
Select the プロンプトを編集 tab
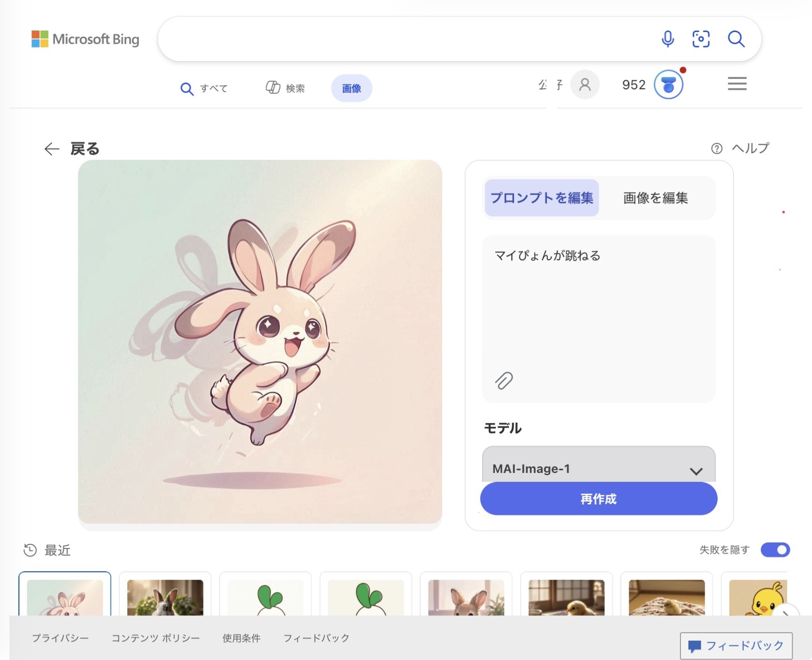tap(542, 198)
